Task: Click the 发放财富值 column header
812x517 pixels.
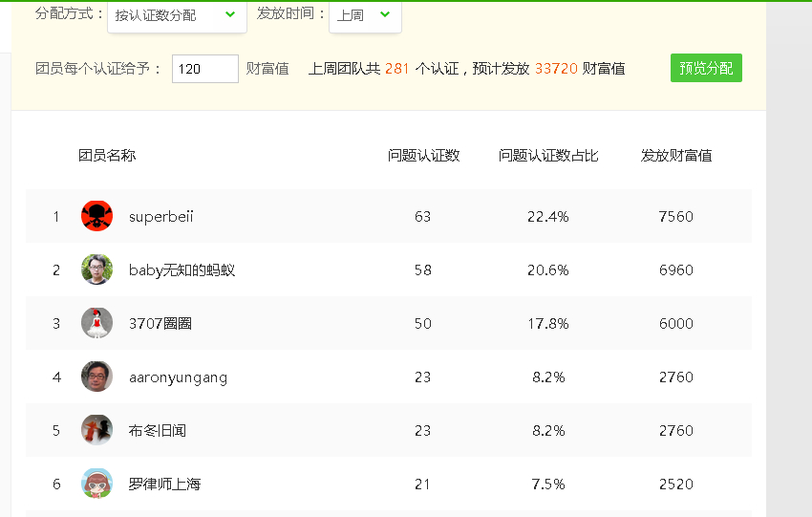Action: pyautogui.click(x=675, y=156)
